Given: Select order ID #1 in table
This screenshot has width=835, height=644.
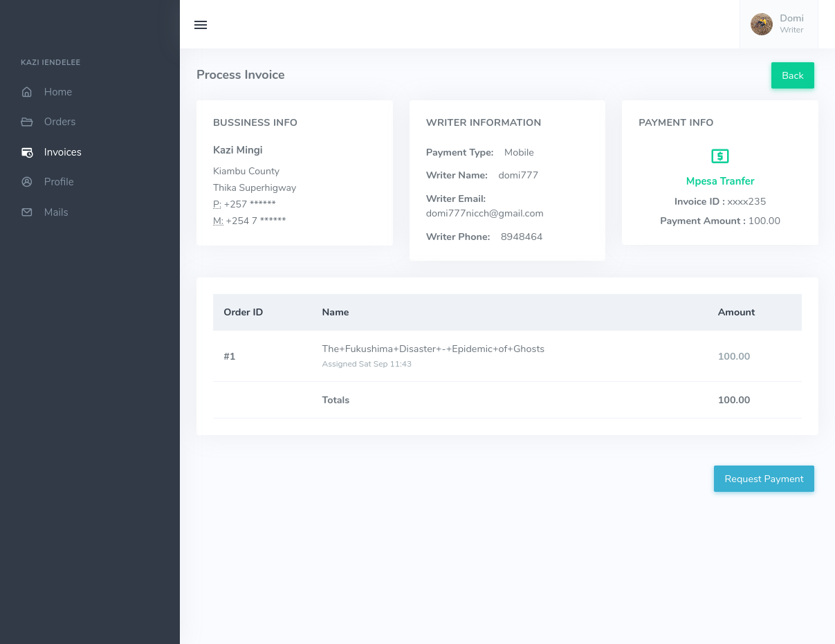Looking at the screenshot, I should [x=230, y=356].
